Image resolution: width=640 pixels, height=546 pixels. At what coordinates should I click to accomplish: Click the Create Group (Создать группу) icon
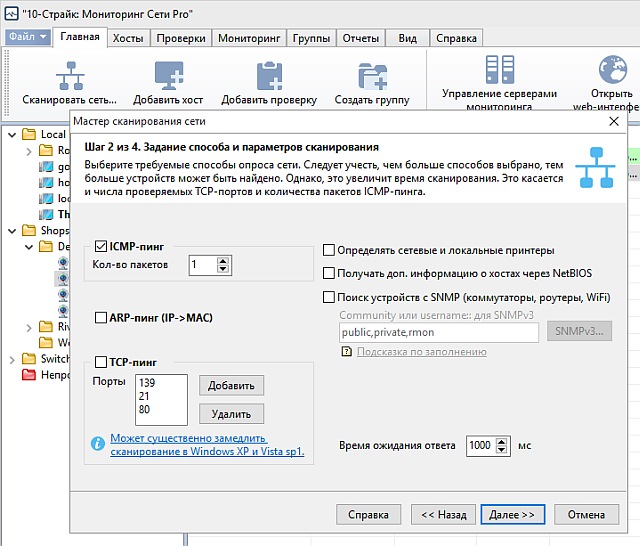point(372,76)
